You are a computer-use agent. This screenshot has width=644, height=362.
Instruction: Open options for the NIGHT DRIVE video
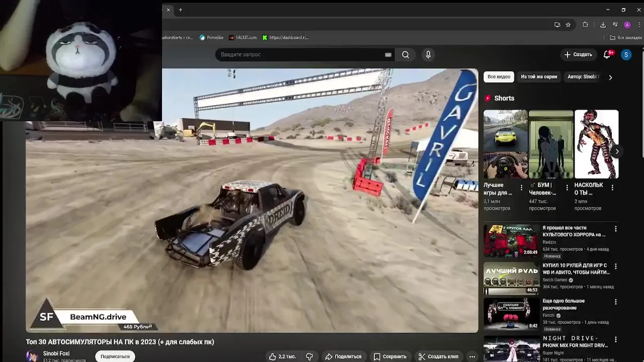615,339
